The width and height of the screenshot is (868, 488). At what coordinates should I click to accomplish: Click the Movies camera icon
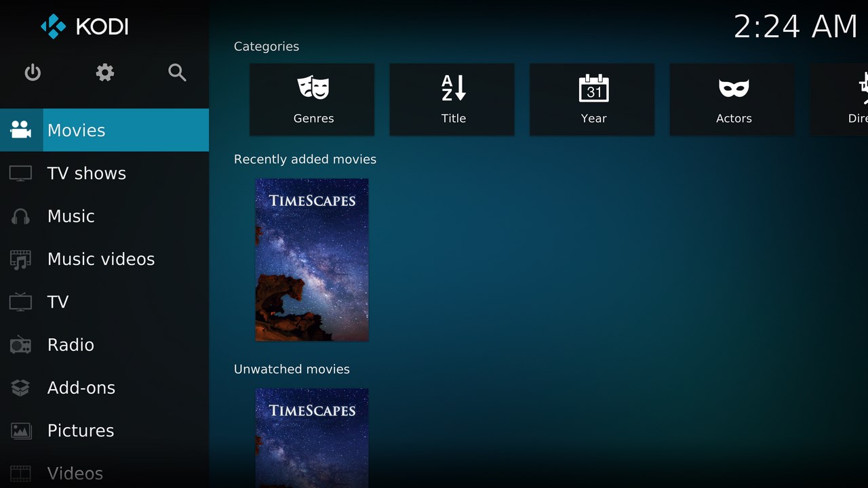tap(21, 129)
